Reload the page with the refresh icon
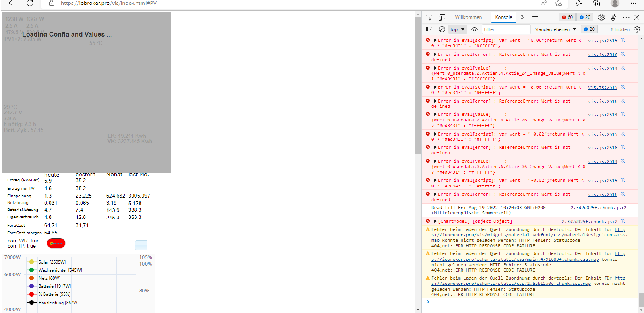 coord(30,3)
